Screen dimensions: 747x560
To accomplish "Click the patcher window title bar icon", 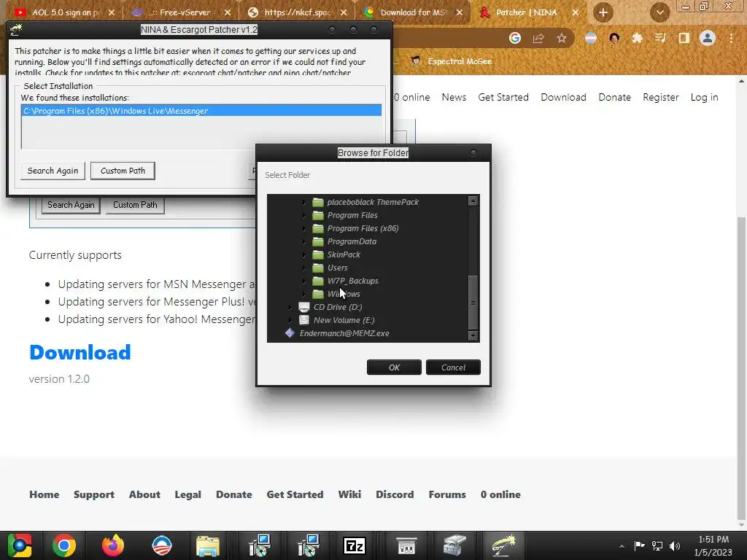I will (x=16, y=29).
